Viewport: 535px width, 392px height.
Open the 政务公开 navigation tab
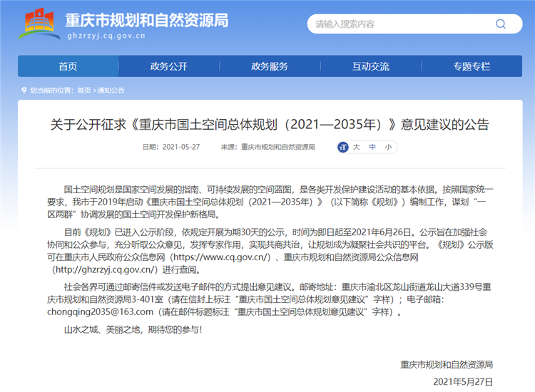[169, 66]
